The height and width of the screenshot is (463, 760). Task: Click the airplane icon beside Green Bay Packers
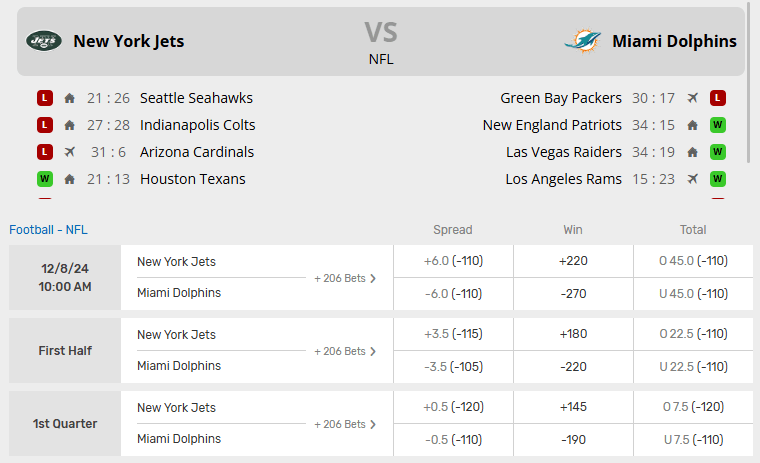692,98
